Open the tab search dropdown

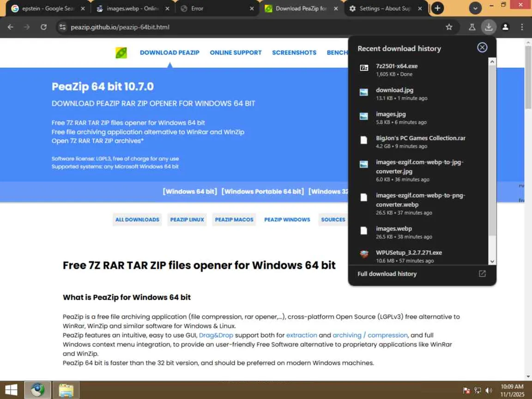[x=475, y=8]
